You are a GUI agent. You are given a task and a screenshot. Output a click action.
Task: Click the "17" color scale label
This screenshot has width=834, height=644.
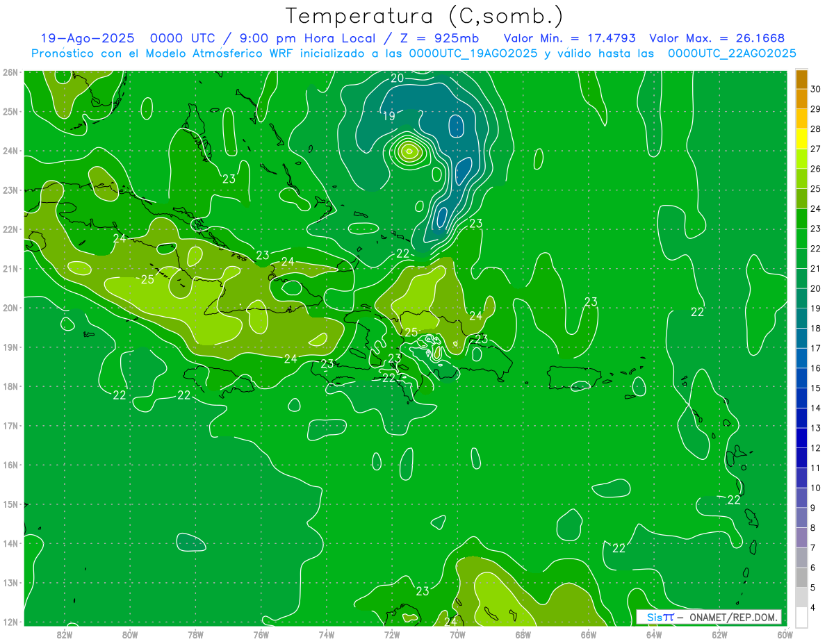[816, 348]
